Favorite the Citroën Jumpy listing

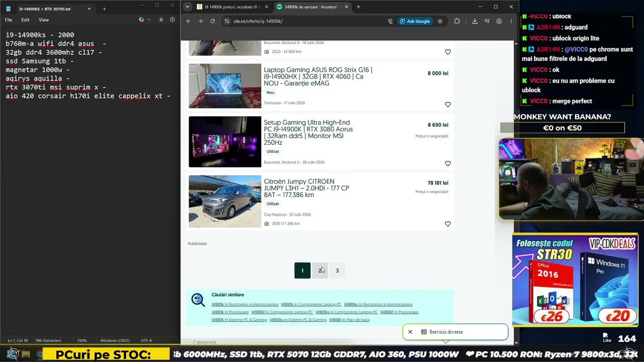(x=448, y=224)
